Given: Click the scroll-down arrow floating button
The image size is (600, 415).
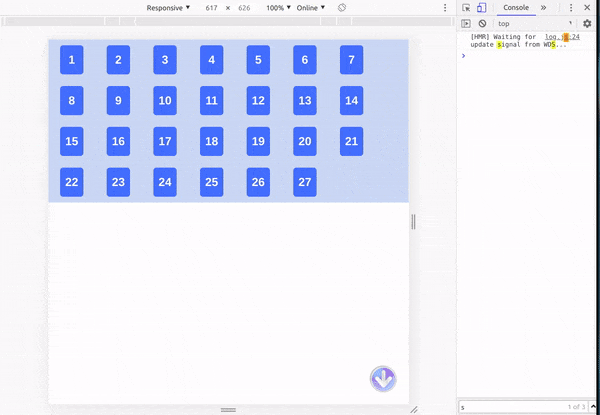Looking at the screenshot, I should point(383,379).
